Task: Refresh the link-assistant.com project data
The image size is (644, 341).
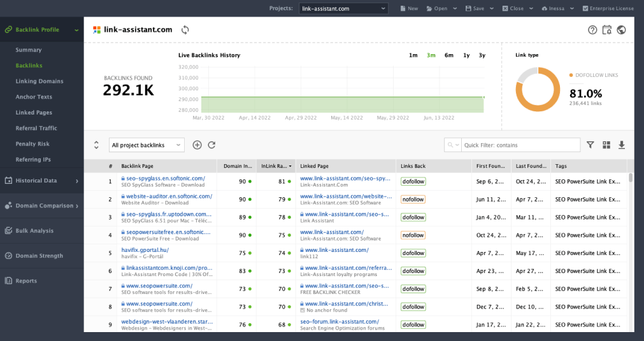Action: pos(185,29)
